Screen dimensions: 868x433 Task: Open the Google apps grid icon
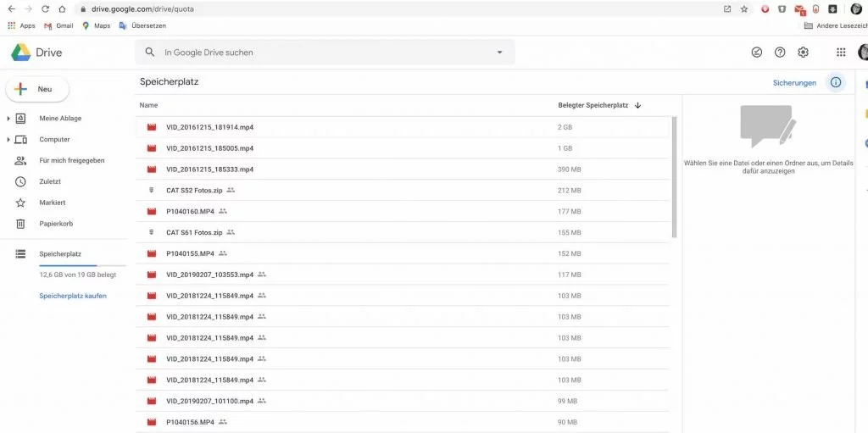point(840,52)
